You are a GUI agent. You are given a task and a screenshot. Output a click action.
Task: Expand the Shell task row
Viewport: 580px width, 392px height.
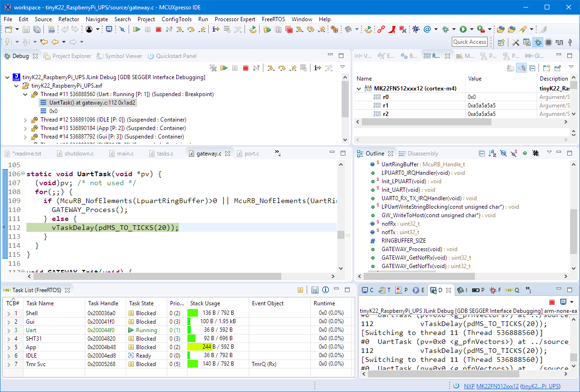(8, 313)
